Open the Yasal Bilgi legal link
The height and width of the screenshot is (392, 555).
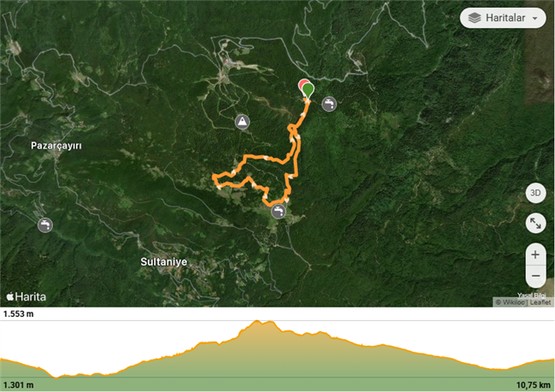tap(531, 295)
